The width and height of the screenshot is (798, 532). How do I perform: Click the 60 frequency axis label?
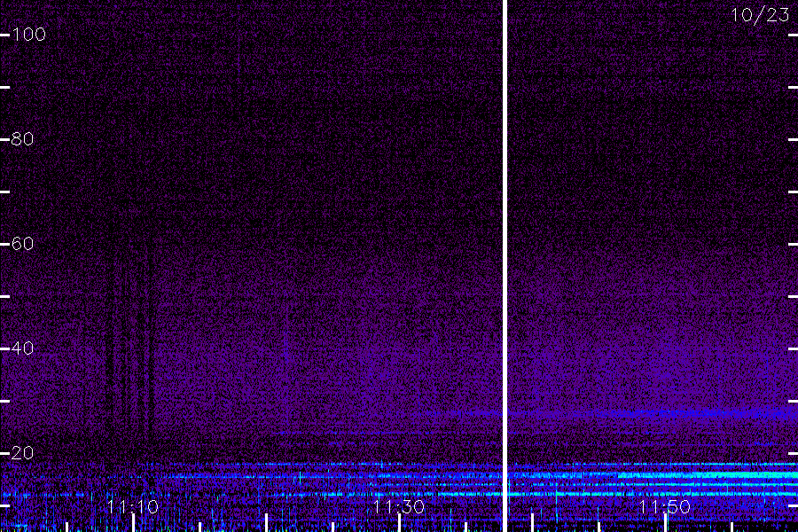[x=22, y=243]
